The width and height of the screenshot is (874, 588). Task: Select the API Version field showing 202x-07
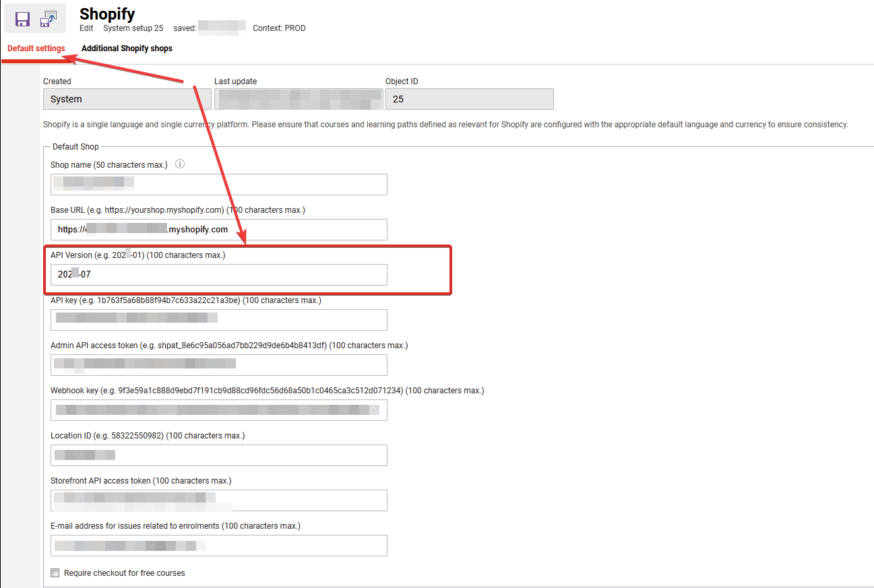[x=218, y=274]
